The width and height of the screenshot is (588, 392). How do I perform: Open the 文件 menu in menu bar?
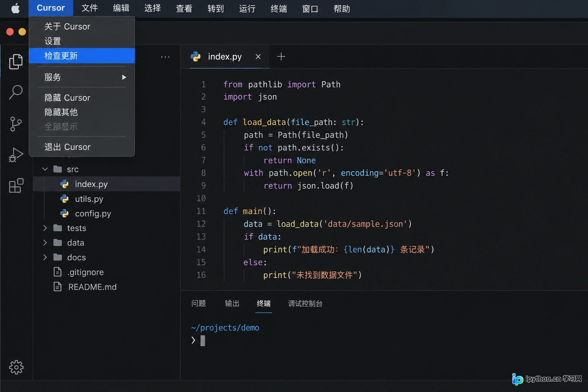(90, 8)
